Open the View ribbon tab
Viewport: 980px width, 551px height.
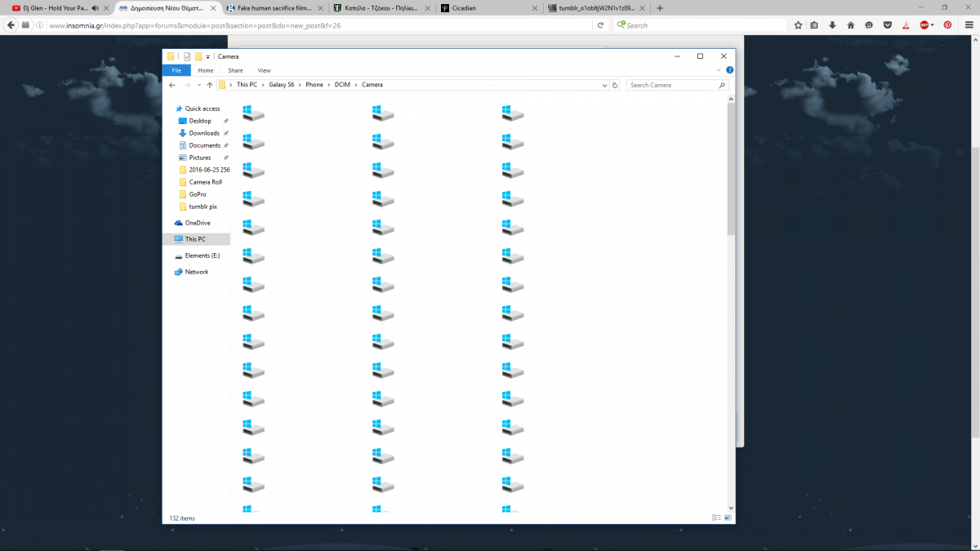coord(264,70)
